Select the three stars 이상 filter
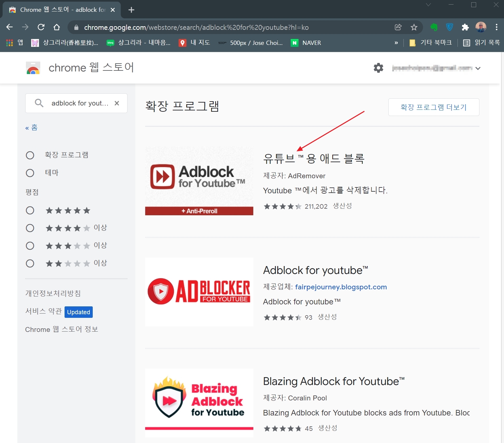 (30, 246)
